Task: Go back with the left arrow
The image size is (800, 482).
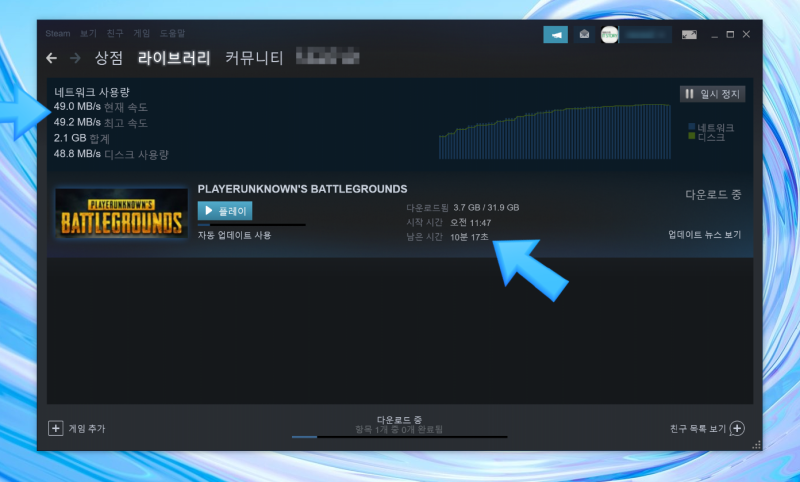Action: pos(51,58)
